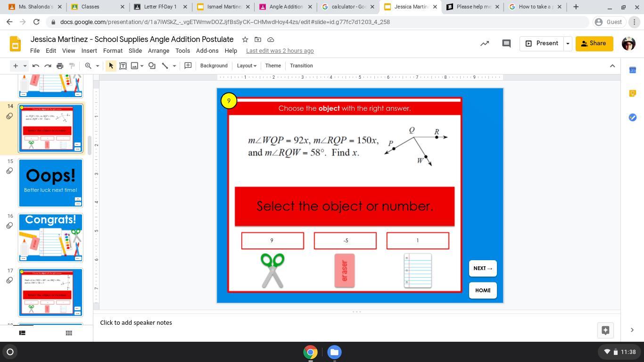Open the Files app on the shelf
Screen dimensions: 644x362
(334, 352)
